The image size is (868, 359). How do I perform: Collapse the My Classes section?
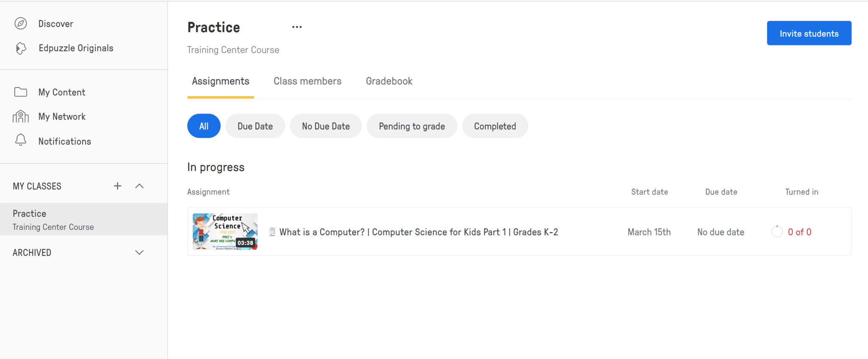click(x=139, y=186)
